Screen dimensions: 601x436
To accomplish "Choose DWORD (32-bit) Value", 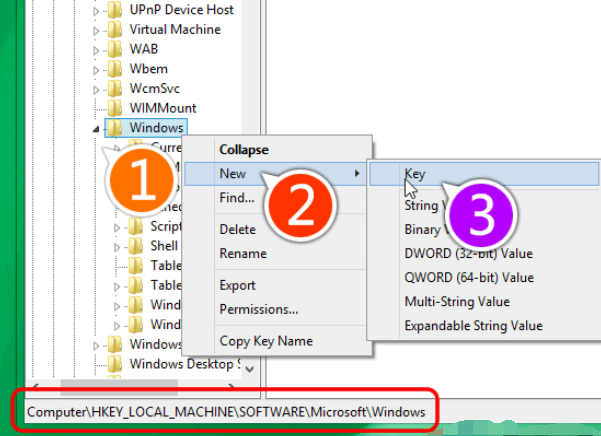I will pyautogui.click(x=468, y=254).
